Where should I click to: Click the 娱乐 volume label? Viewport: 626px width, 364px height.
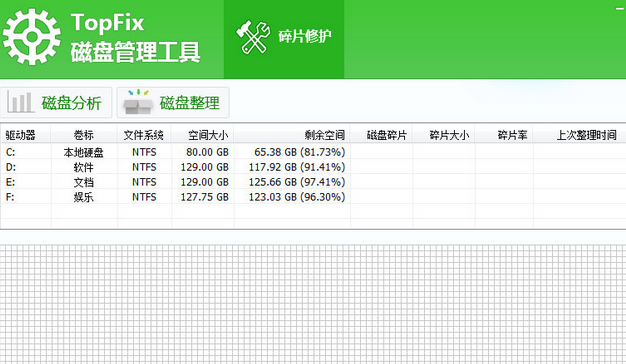click(x=83, y=197)
